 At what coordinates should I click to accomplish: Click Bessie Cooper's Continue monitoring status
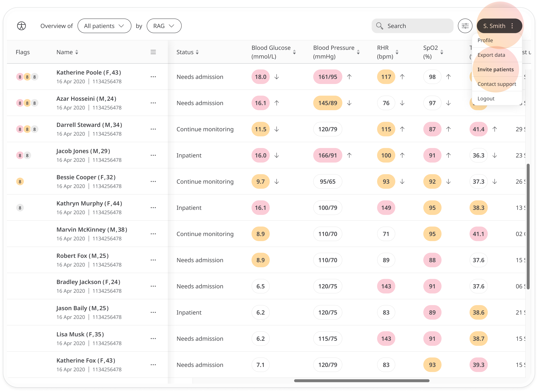pos(205,181)
